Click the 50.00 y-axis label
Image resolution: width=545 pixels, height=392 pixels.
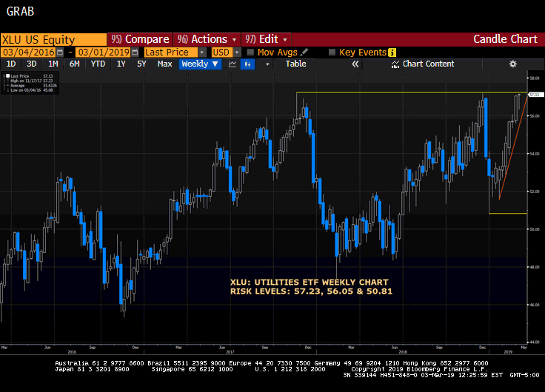[534, 229]
